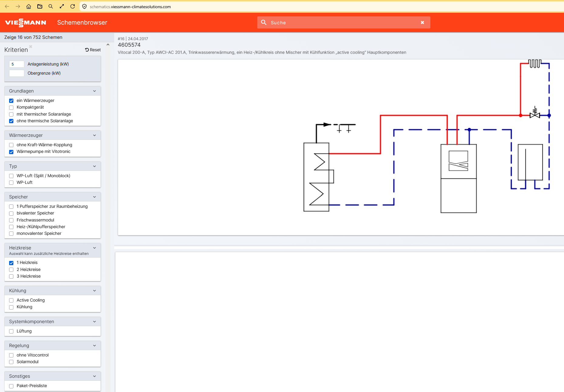Go to browser home page icon
Screen dimensions: 564x392
pos(29,6)
